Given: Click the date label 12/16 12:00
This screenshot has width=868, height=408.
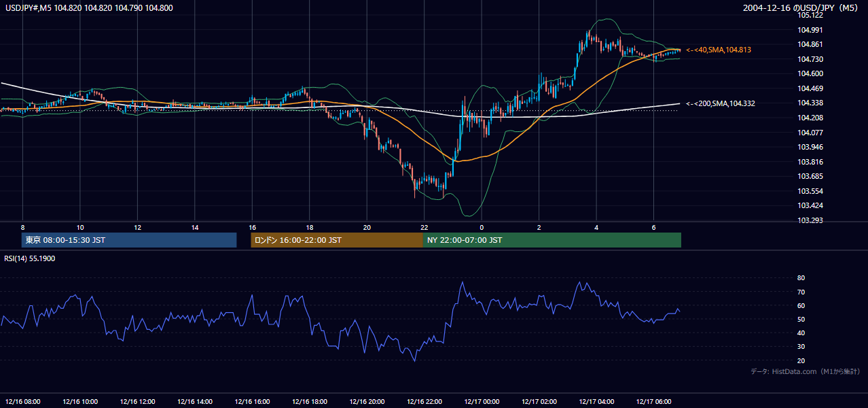Looking at the screenshot, I should click(137, 401).
